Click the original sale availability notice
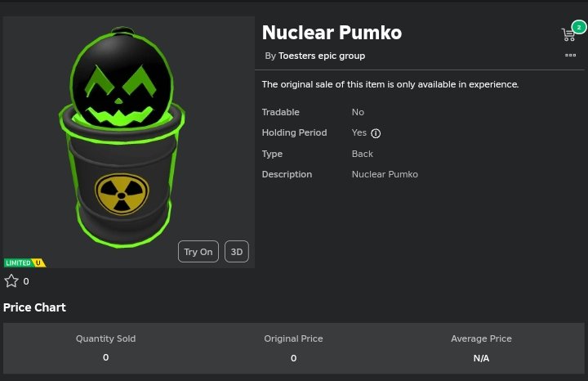588x381 pixels. click(390, 84)
